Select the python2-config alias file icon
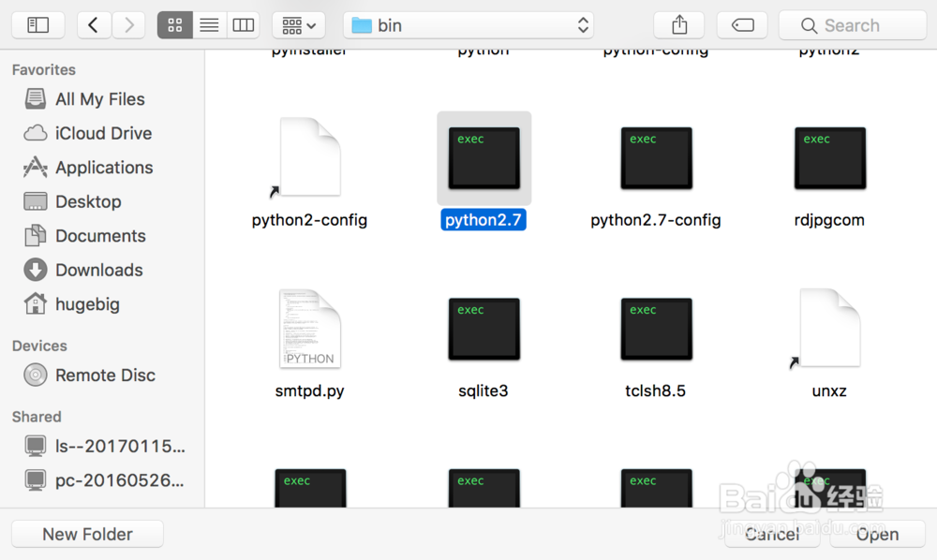This screenshot has height=560, width=937. coord(309,157)
